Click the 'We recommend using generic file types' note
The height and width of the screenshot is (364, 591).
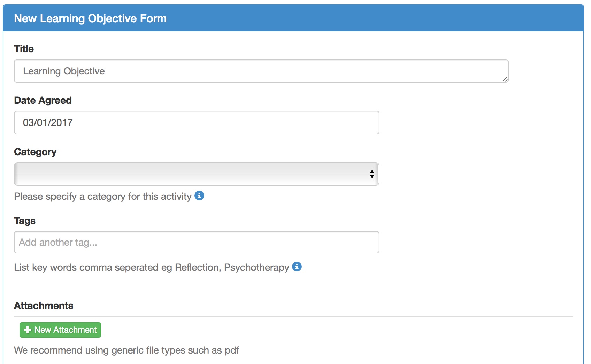126,350
